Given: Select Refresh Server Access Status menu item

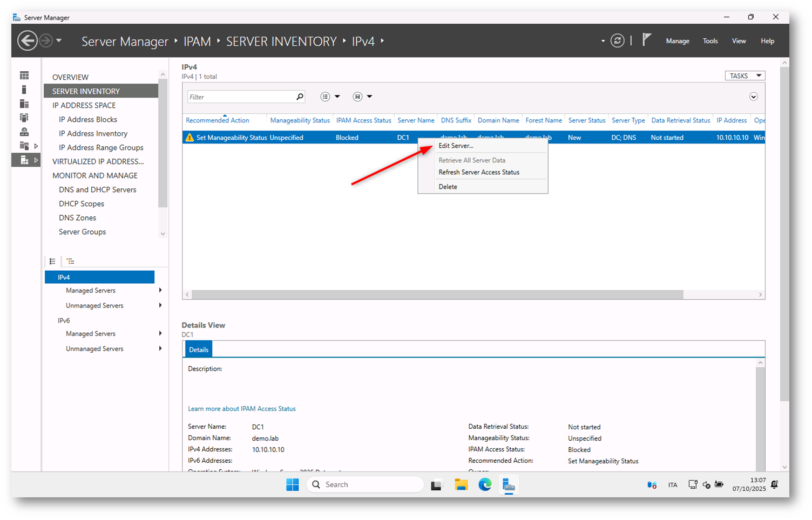Looking at the screenshot, I should click(x=479, y=173).
